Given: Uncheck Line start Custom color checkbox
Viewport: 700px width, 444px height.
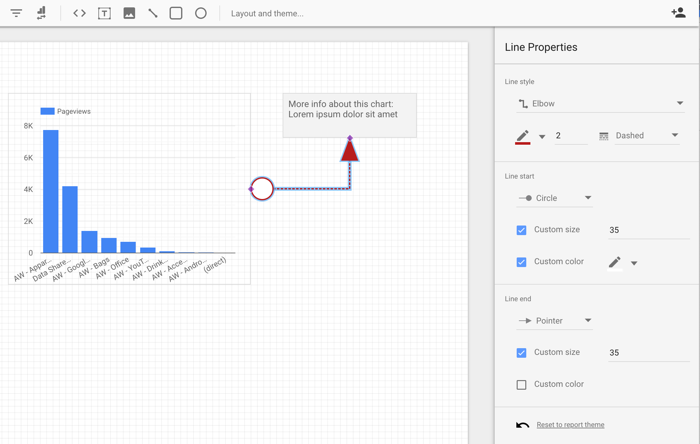Looking at the screenshot, I should (x=521, y=262).
